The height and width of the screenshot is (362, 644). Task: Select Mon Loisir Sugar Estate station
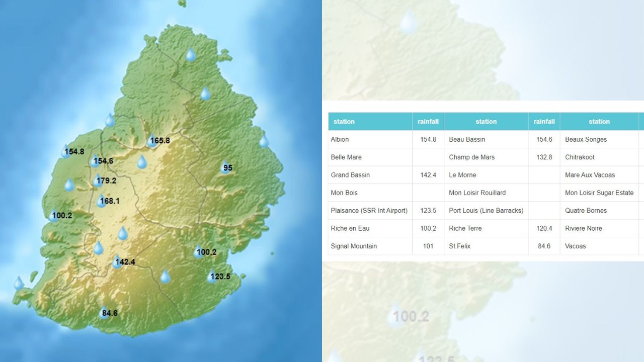point(599,193)
